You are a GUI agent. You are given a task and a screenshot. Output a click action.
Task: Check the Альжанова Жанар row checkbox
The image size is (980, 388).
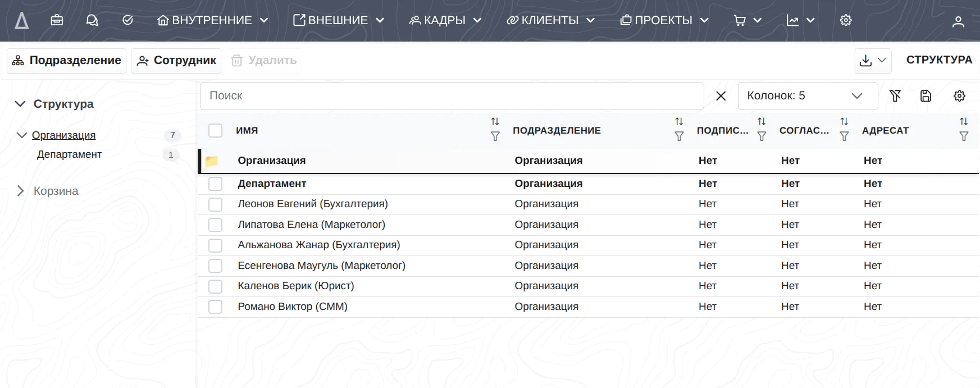(x=215, y=245)
